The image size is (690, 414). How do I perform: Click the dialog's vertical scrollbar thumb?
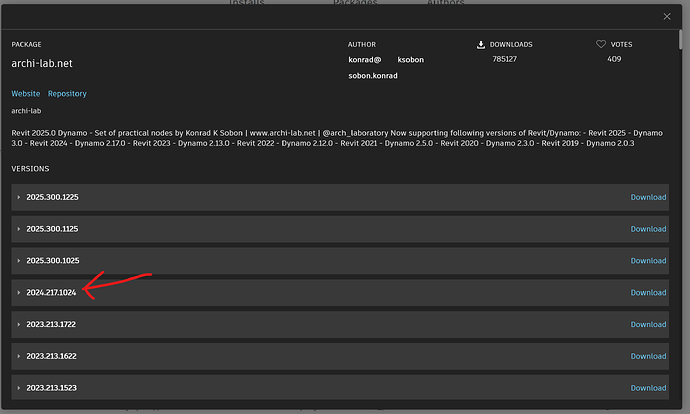680,40
